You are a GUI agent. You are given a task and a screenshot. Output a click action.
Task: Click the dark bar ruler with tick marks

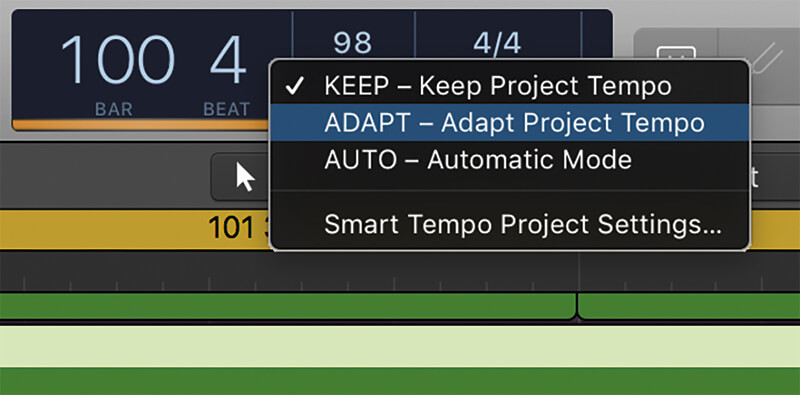point(400,271)
